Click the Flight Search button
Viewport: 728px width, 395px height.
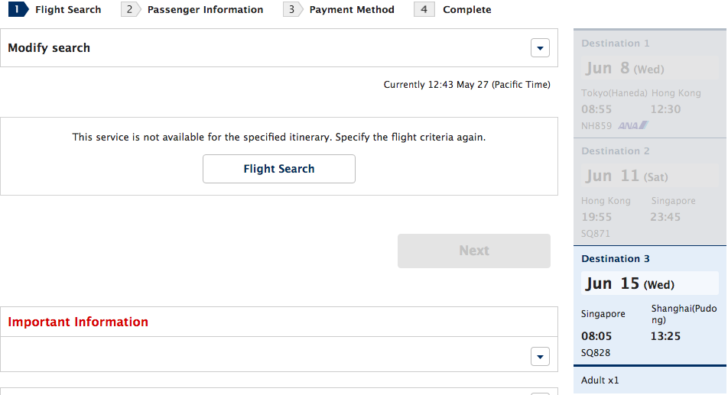[279, 169]
